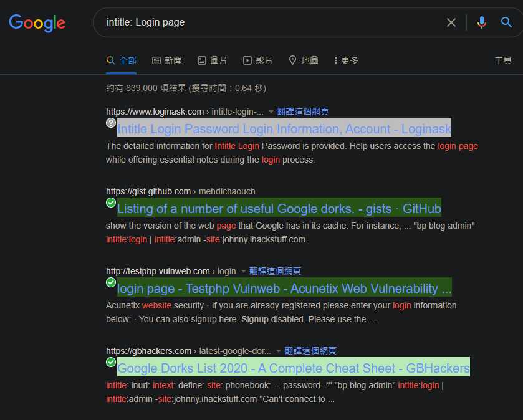
Task: Click the http://testphp.vulnweb.com URL text
Action: pos(158,271)
